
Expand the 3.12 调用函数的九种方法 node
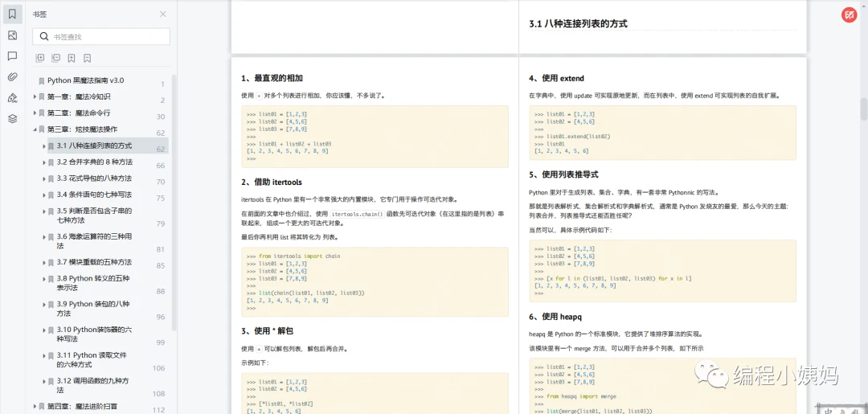pyautogui.click(x=43, y=381)
